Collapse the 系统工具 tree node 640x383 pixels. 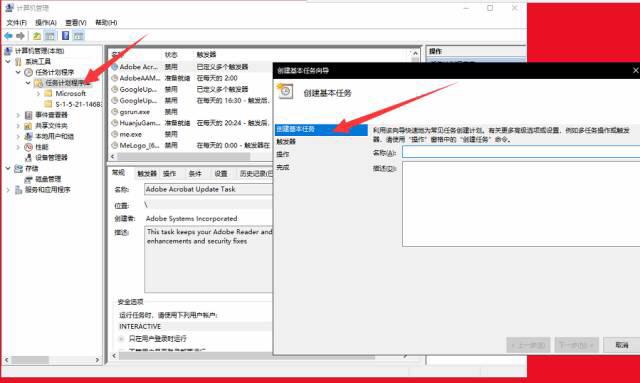tap(8, 62)
